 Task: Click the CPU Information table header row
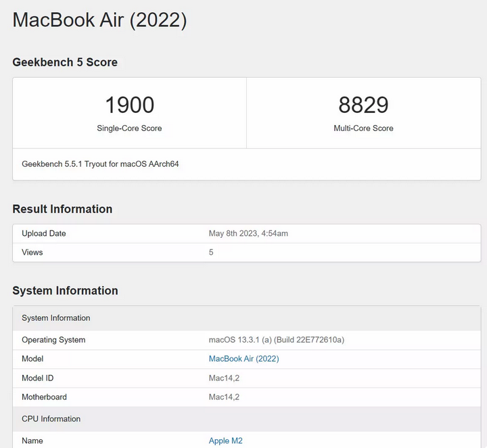point(247,419)
